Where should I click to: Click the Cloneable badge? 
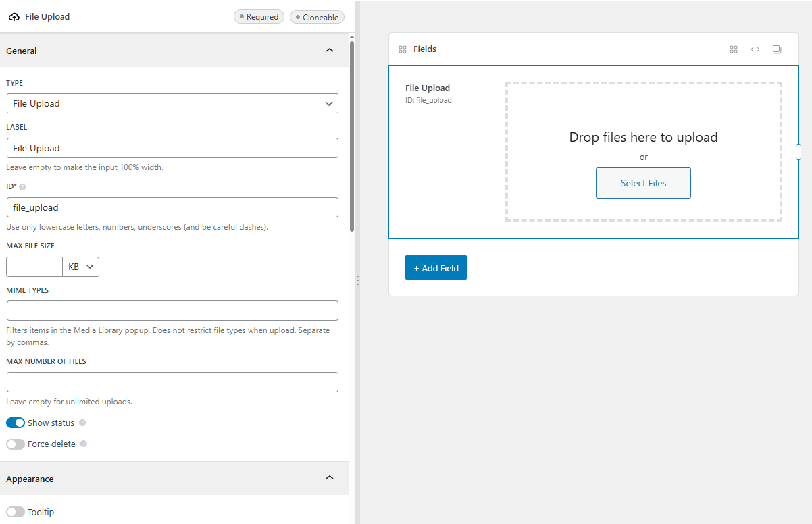317,16
